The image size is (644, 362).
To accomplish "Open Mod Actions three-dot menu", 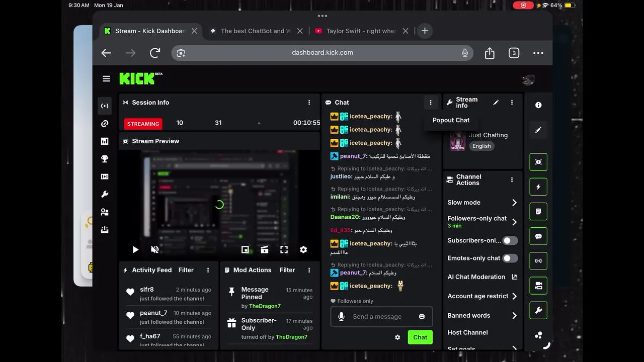I will click(x=309, y=270).
